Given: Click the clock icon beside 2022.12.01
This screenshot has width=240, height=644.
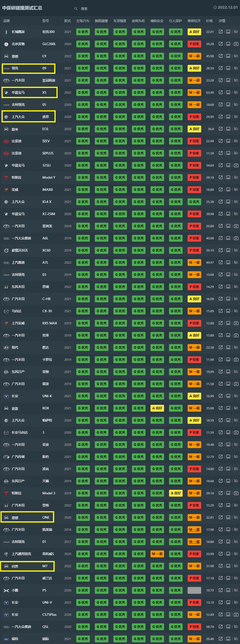Looking at the screenshot, I should pos(215,7).
